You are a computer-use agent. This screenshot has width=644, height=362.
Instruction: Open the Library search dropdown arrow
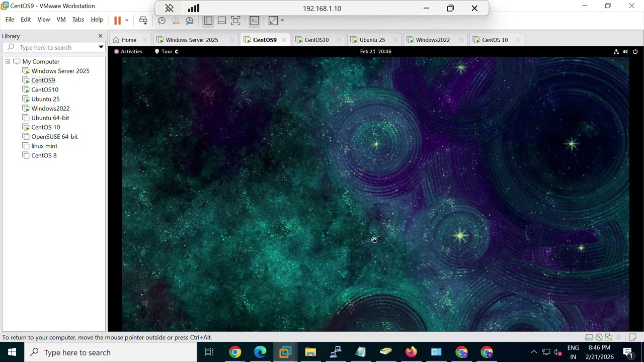[x=101, y=47]
